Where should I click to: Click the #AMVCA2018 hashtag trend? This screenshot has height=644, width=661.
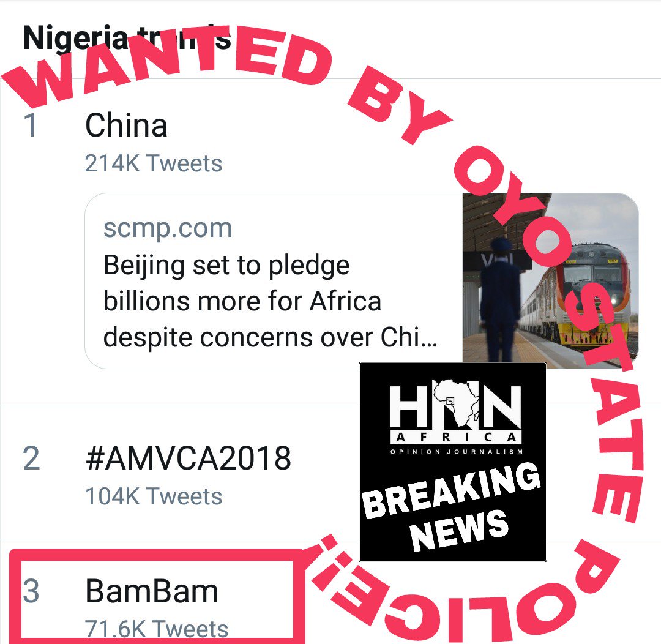pyautogui.click(x=188, y=459)
